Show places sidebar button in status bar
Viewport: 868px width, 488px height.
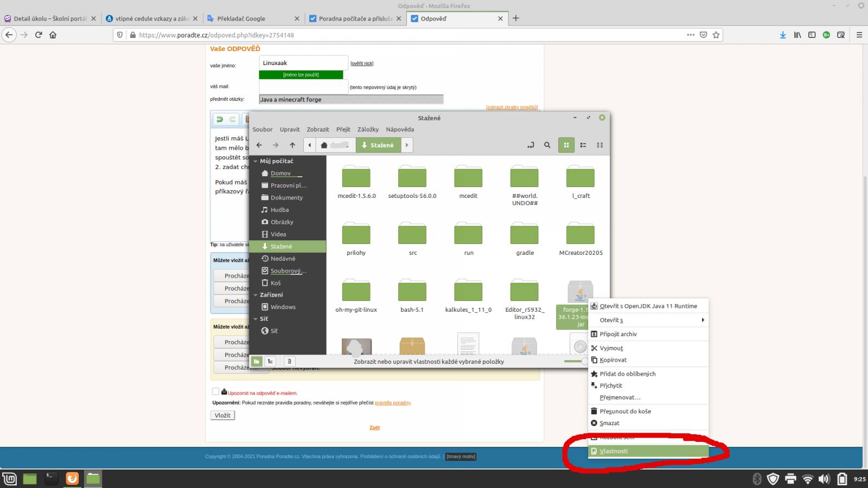[x=257, y=361]
